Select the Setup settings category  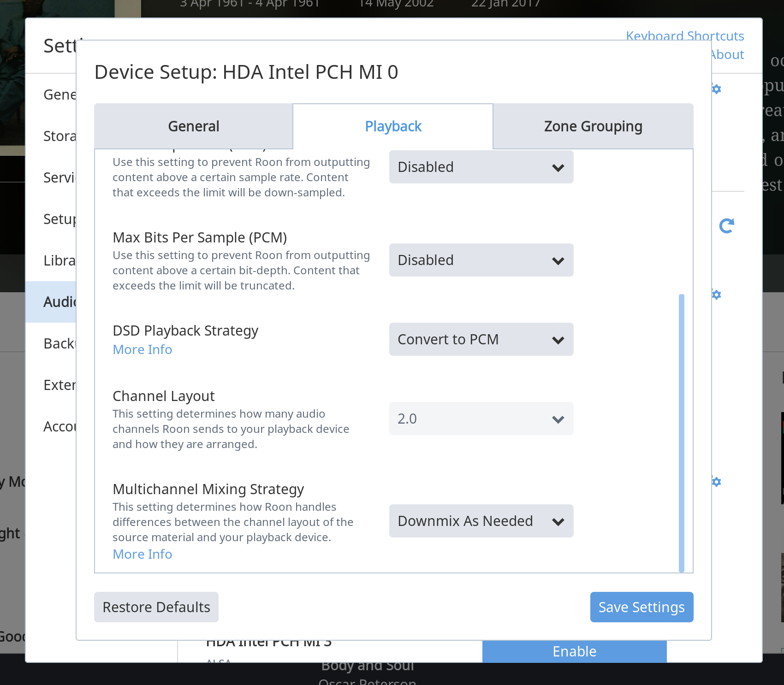click(x=51, y=219)
